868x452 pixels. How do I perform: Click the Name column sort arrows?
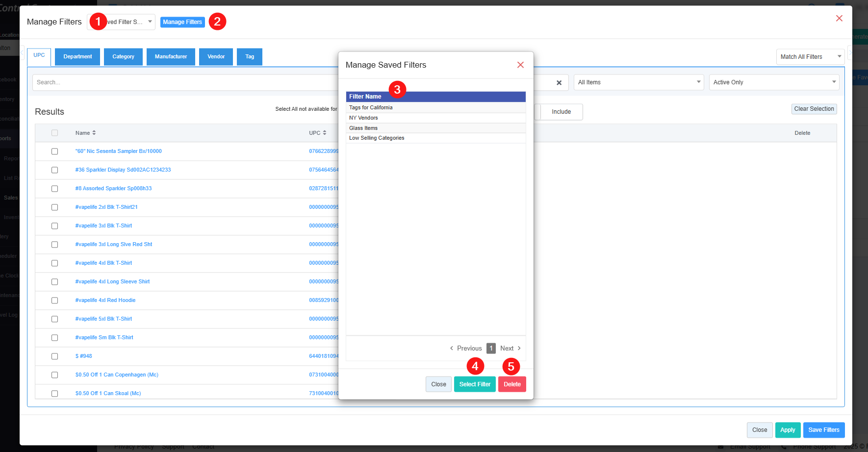pos(94,133)
